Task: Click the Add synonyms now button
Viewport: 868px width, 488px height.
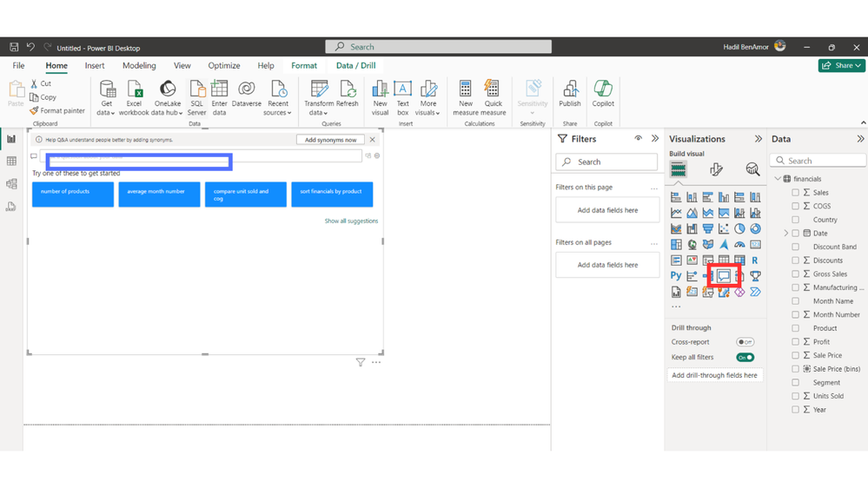Action: coord(330,140)
